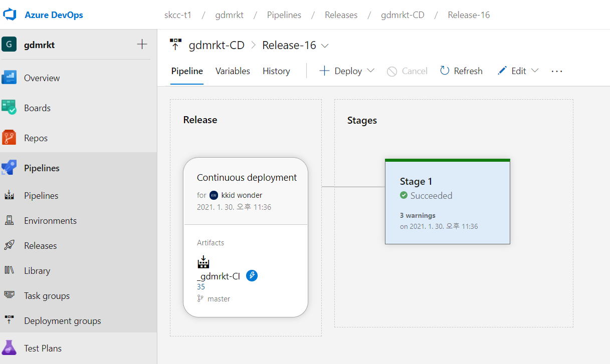Switch to the Pipeline tab
Screen dimensions: 610x364
(187, 71)
